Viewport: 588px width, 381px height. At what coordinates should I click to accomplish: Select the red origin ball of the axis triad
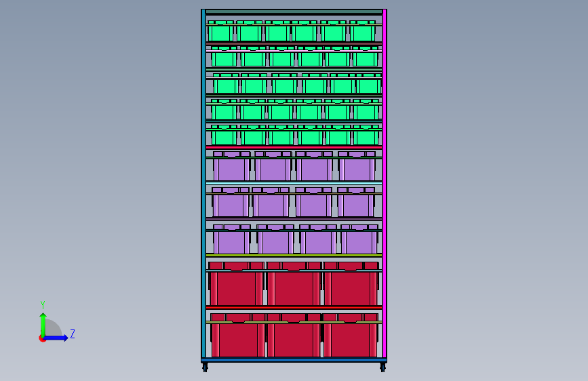pos(42,338)
